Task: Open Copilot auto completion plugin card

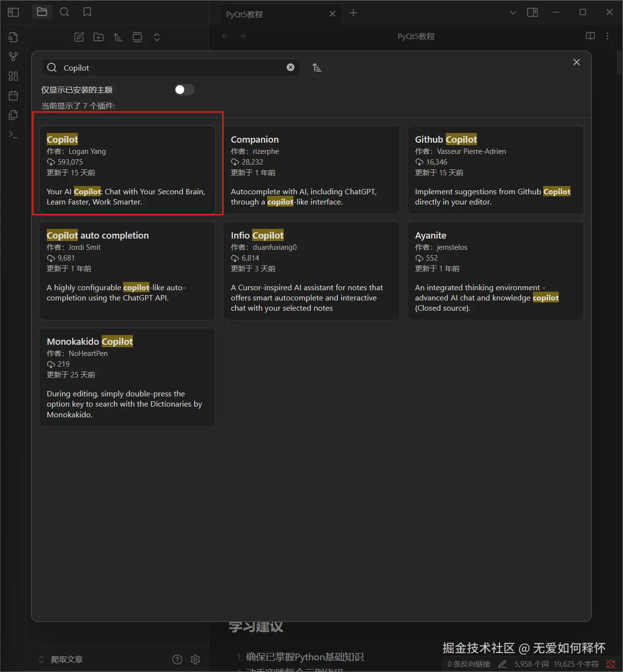Action: [127, 271]
